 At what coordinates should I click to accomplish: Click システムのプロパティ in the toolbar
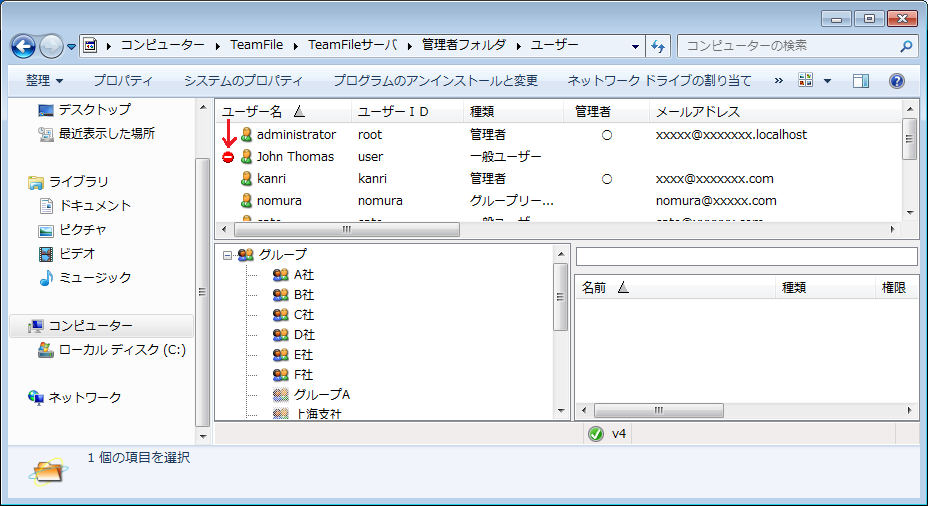click(x=243, y=81)
